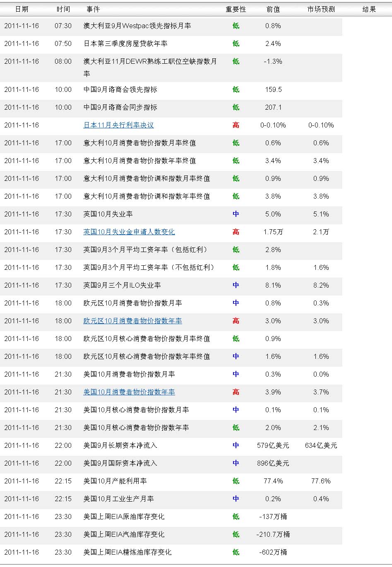Click the 重要性 column header
The image size is (392, 567).
236,9
